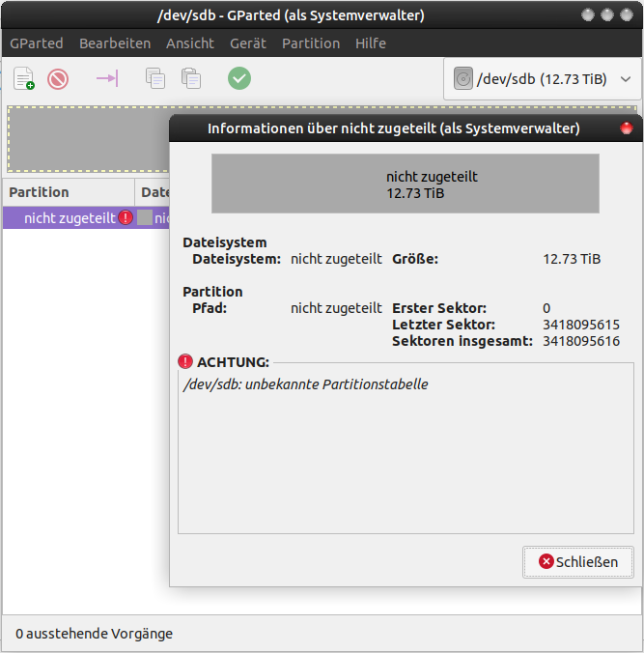Open the Bearbeiten menu

pos(115,43)
